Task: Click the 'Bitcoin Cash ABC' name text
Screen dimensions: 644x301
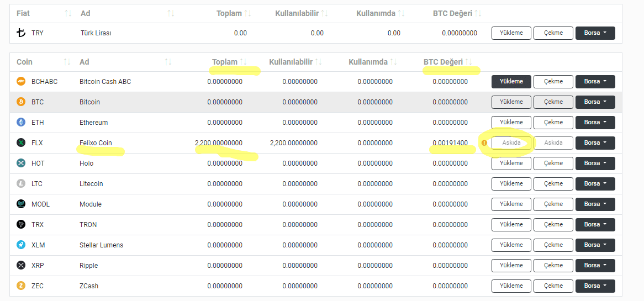Action: pos(105,81)
